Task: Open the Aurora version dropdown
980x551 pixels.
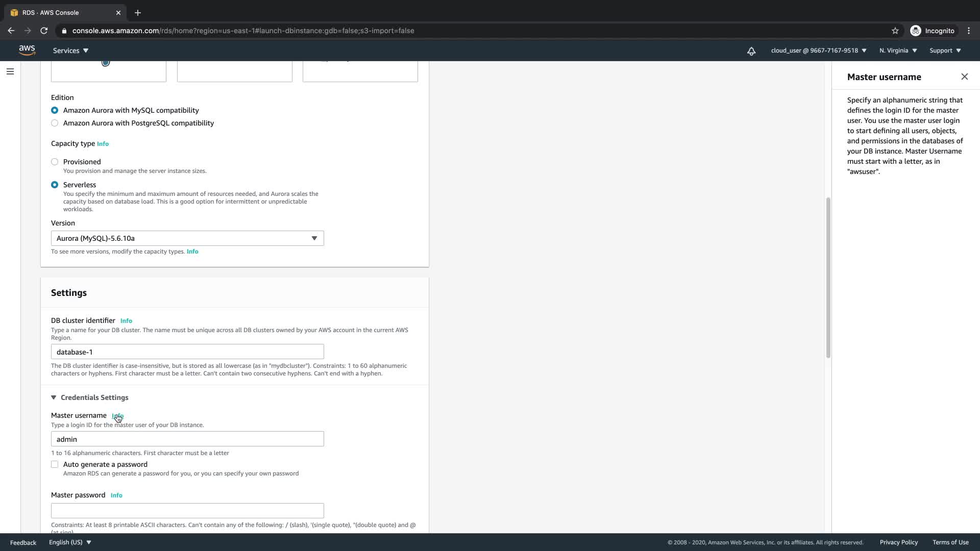Action: click(x=187, y=238)
